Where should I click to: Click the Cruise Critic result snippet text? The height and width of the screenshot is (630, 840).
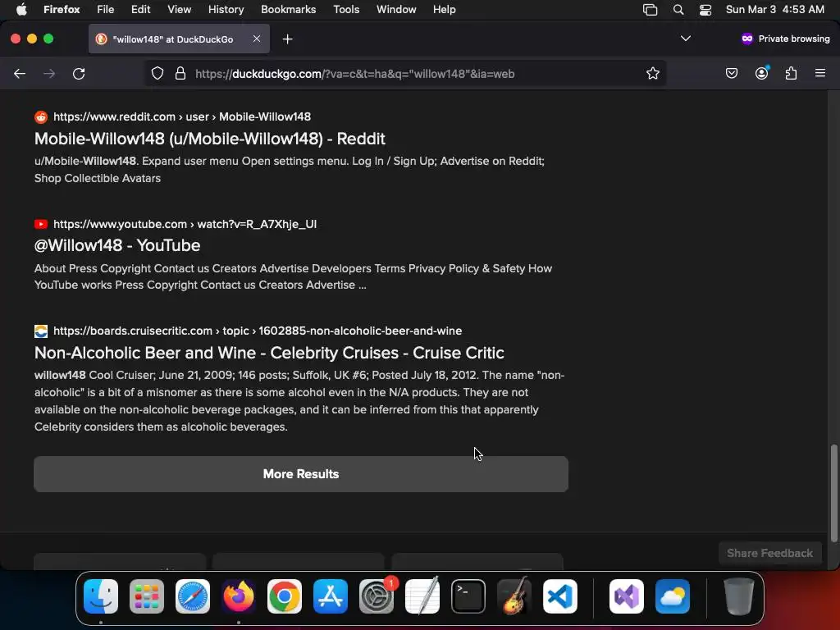pyautogui.click(x=299, y=400)
